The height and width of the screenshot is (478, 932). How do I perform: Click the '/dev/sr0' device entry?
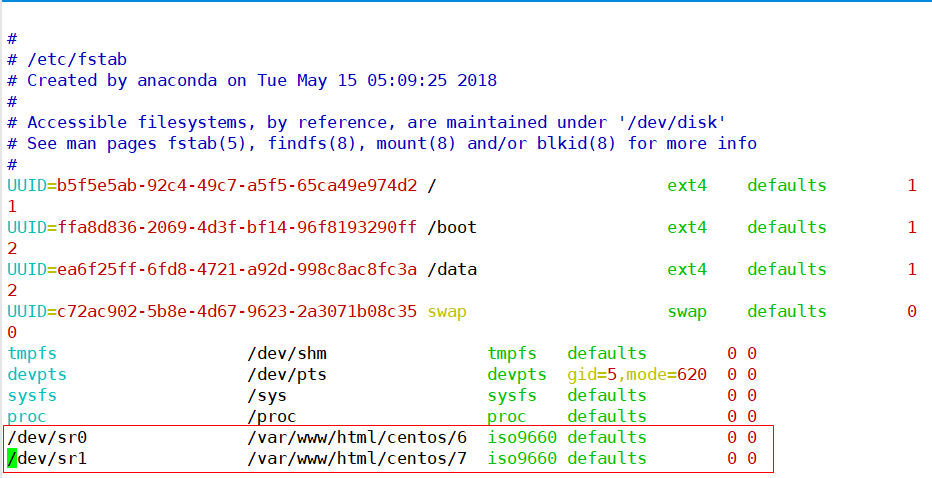(x=47, y=438)
